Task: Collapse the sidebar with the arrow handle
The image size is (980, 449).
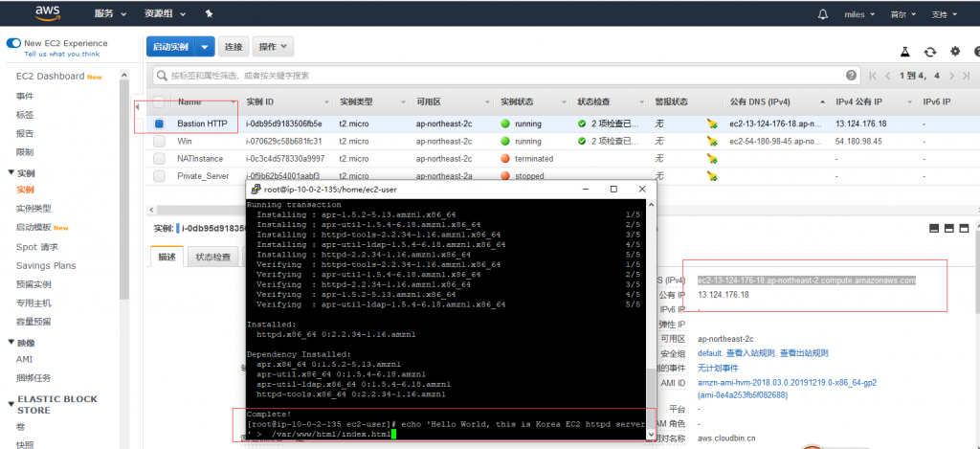Action: coord(138,107)
